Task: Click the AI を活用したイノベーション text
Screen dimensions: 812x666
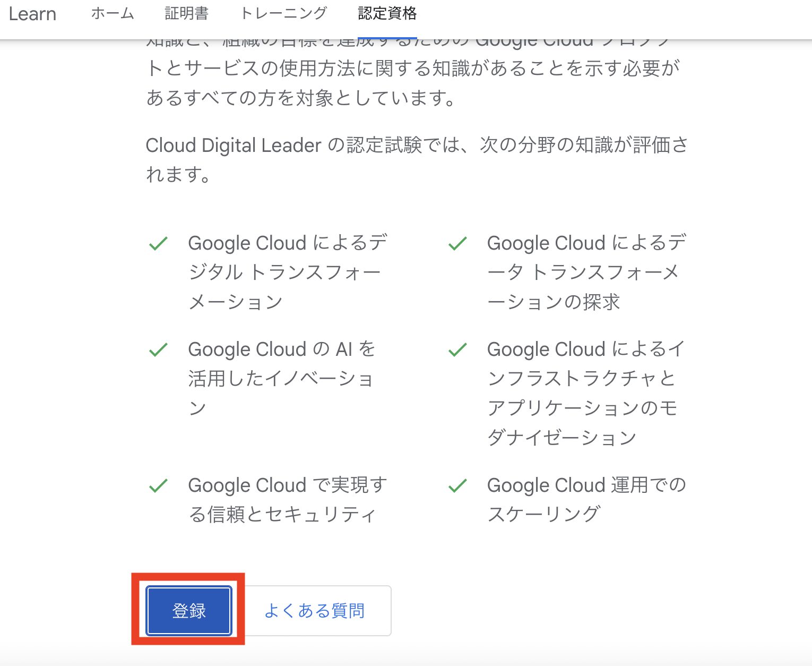Action: pyautogui.click(x=281, y=378)
